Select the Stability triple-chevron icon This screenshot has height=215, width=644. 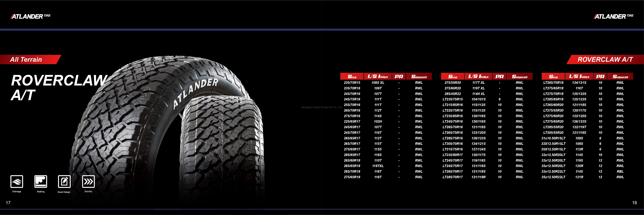tap(88, 181)
